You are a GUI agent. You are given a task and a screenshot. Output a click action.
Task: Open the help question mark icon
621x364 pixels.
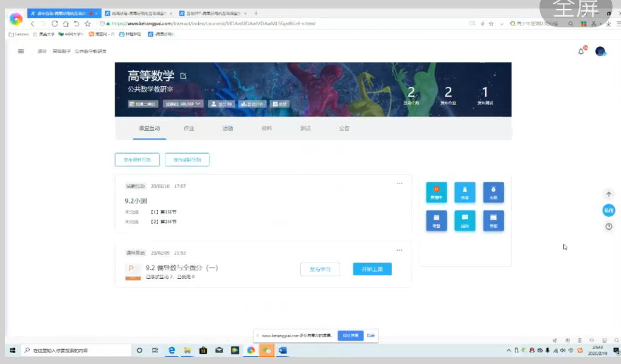[x=608, y=227]
